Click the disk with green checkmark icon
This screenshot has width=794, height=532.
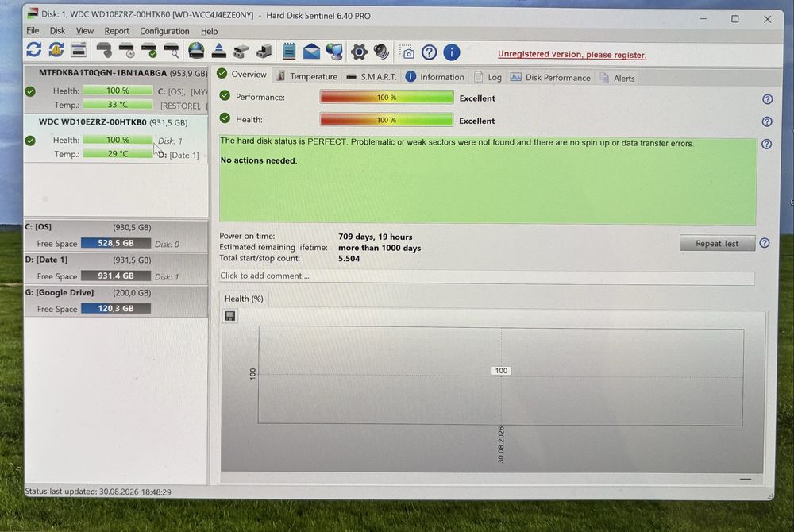tap(149, 51)
